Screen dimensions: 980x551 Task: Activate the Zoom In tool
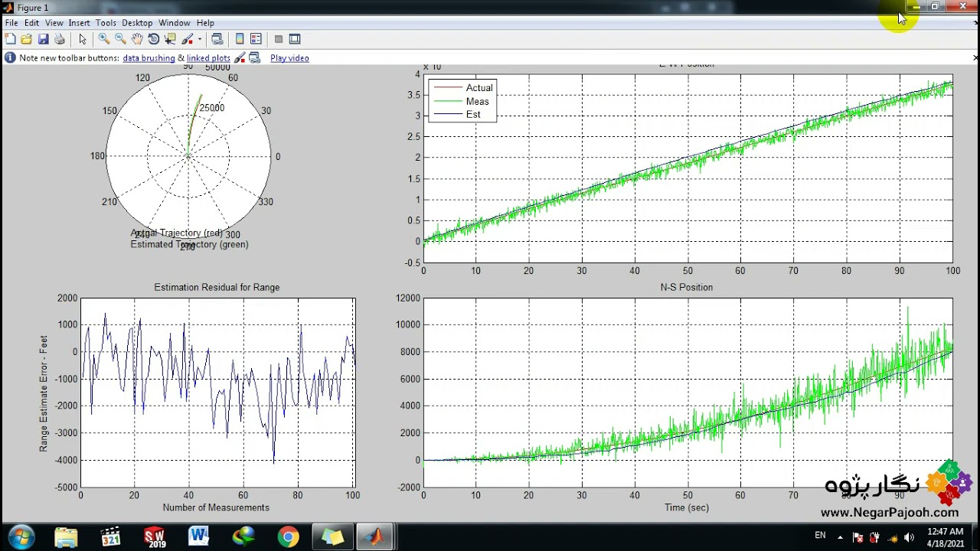coord(103,39)
